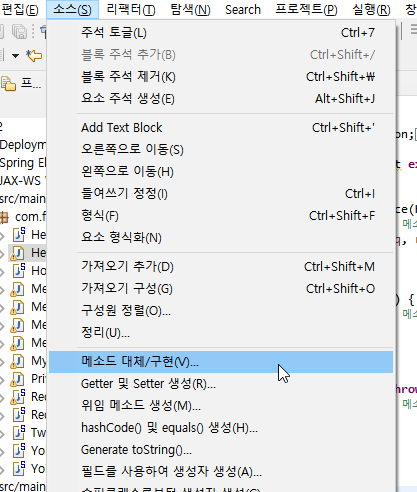
Task: Choose 형식(F) menu item
Action: (221, 216)
